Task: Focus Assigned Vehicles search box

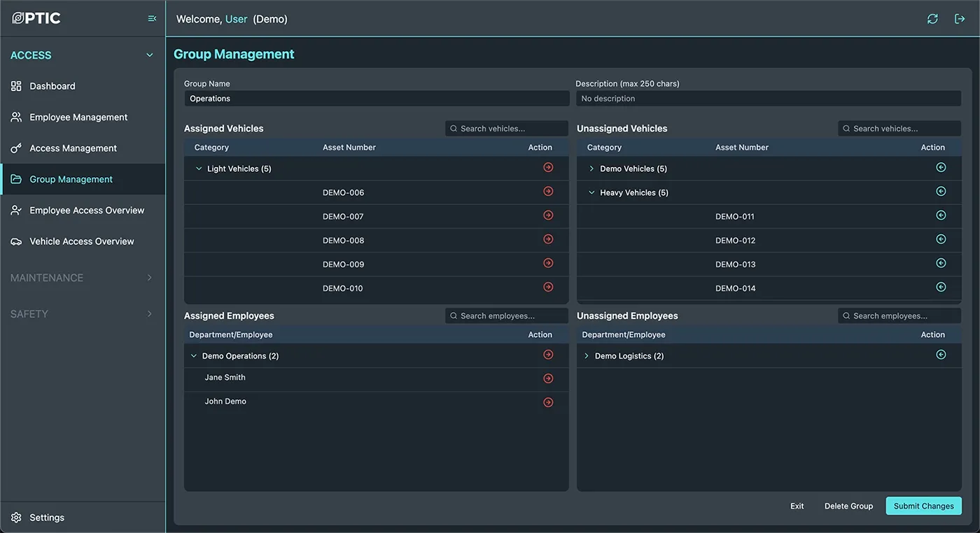Action: [x=507, y=129]
